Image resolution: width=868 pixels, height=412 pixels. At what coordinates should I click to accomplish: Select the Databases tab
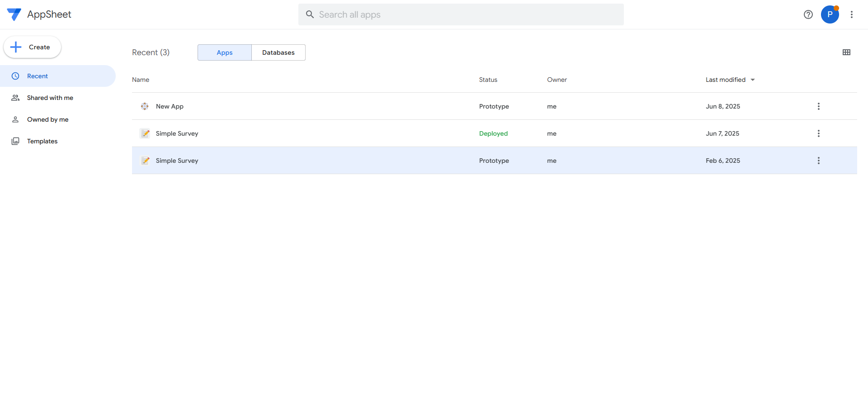click(278, 52)
